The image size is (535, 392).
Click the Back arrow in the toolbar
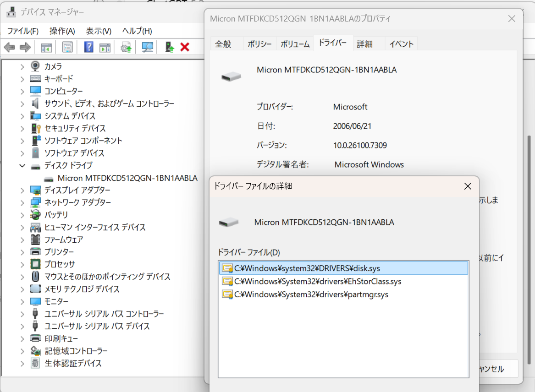coord(10,47)
